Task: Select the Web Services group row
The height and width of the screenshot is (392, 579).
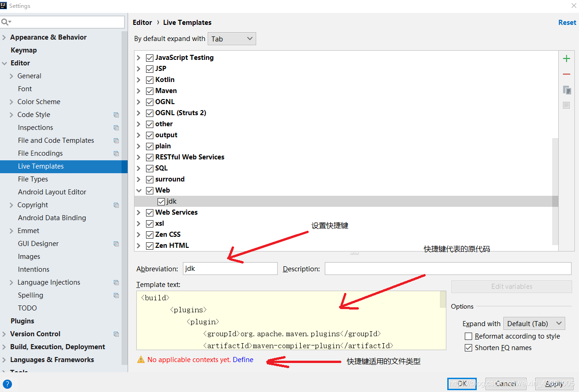Action: coord(346,212)
